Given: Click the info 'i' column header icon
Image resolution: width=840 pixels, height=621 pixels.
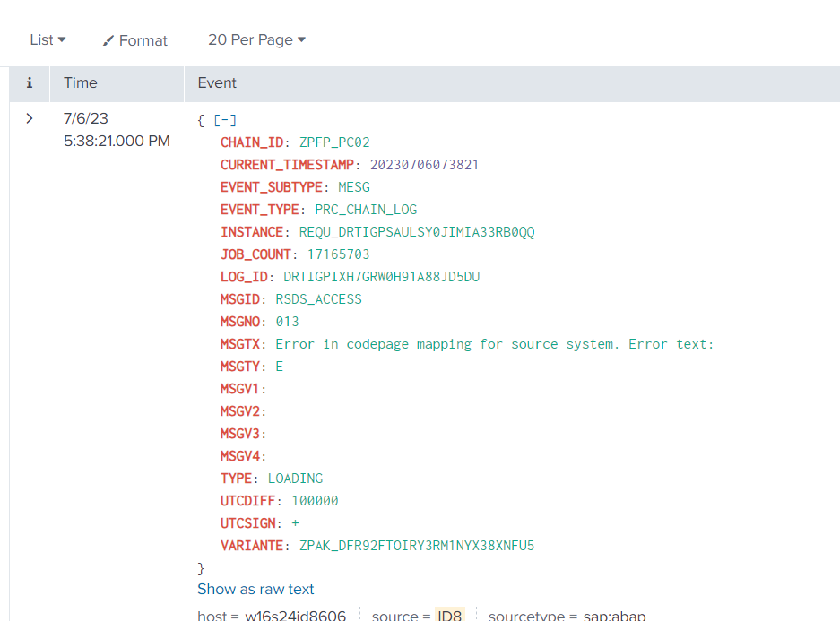Looking at the screenshot, I should point(30,83).
